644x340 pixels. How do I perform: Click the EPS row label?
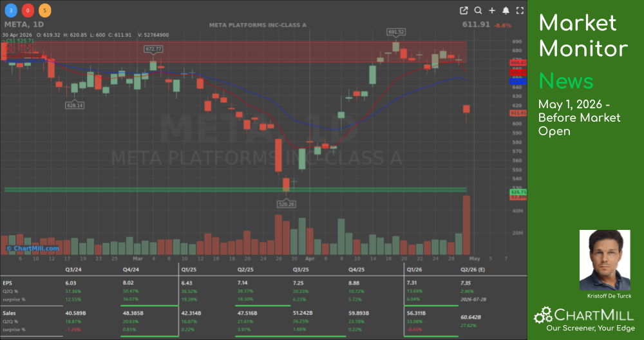pos(7,283)
